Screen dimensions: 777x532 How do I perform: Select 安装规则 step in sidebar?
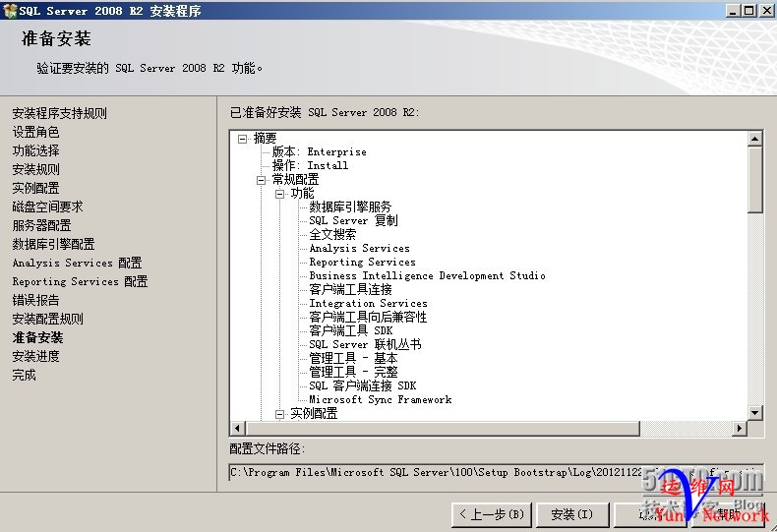pos(35,169)
